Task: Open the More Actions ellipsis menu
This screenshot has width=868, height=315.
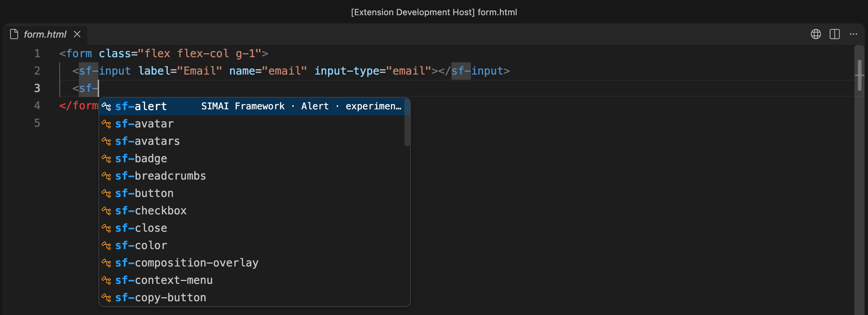Action: pos(854,34)
